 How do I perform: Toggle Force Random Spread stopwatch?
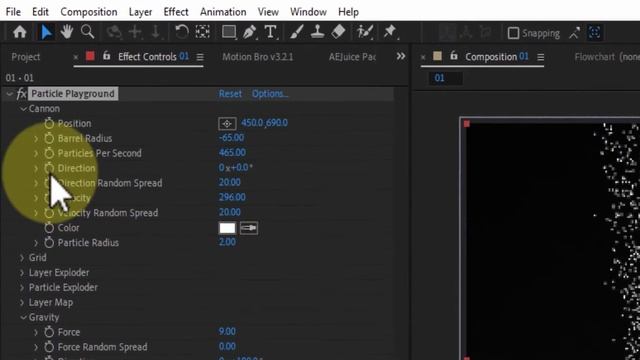[x=49, y=347]
